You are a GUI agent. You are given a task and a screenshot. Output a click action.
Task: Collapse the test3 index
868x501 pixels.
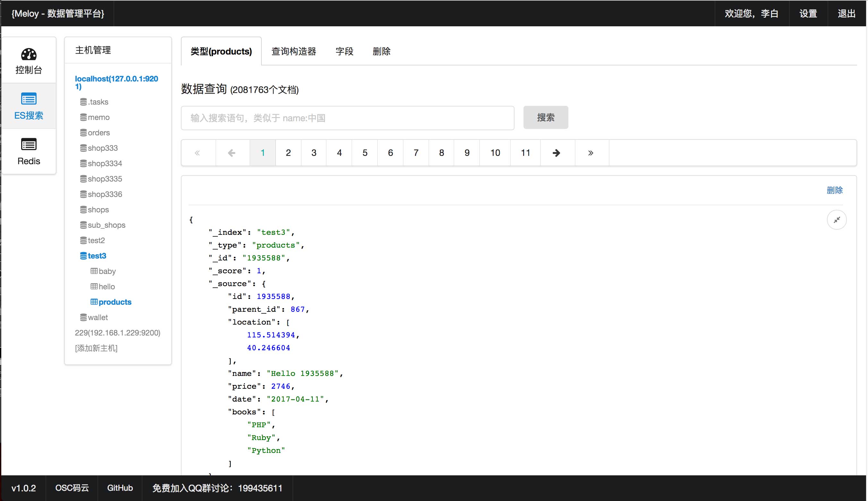pos(93,256)
